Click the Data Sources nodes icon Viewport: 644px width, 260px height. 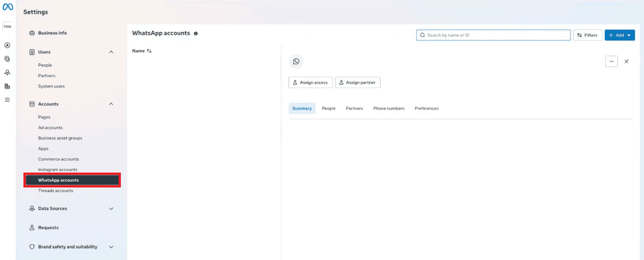[32, 209]
